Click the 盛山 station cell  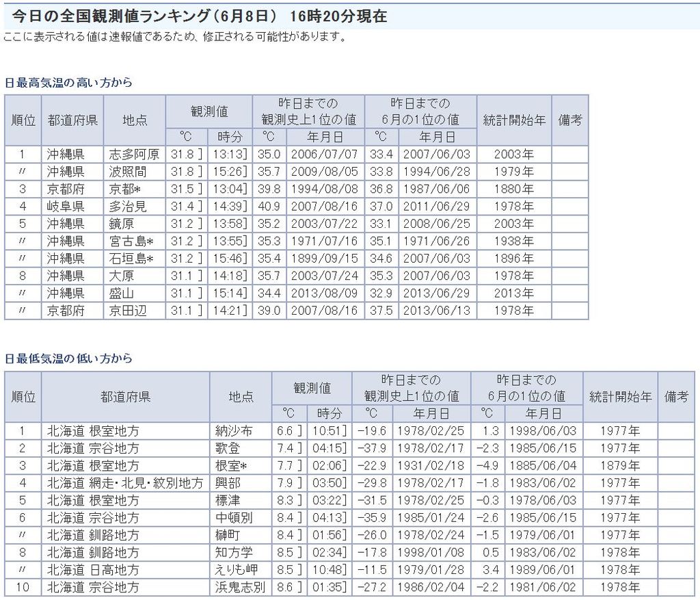tap(123, 293)
